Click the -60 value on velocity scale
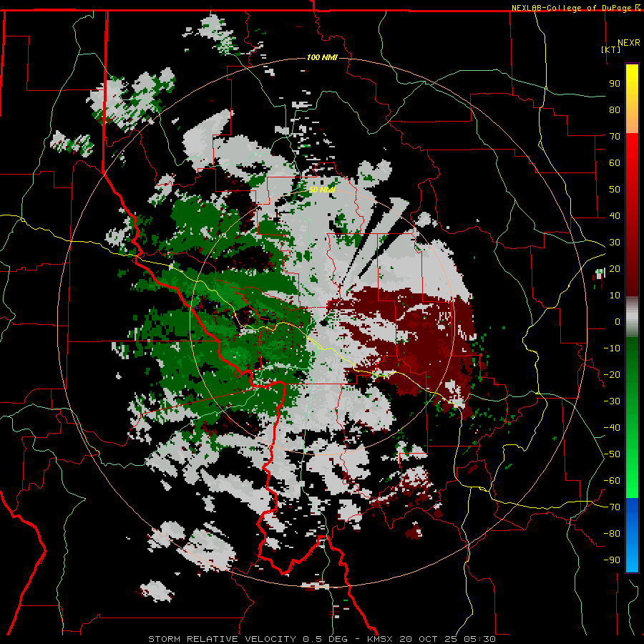 (x=612, y=481)
